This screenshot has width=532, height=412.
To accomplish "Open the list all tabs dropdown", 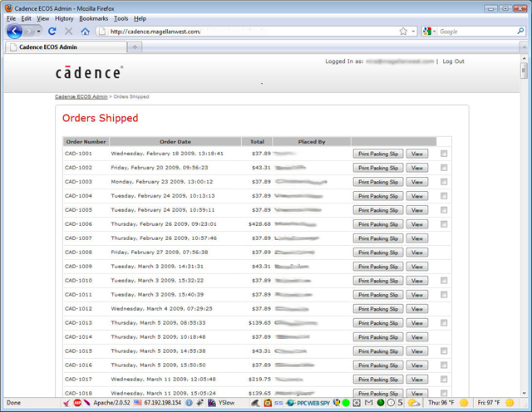I will click(525, 47).
